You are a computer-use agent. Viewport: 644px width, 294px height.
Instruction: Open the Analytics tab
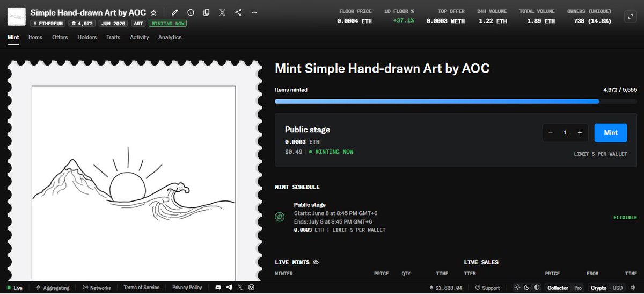click(x=170, y=38)
